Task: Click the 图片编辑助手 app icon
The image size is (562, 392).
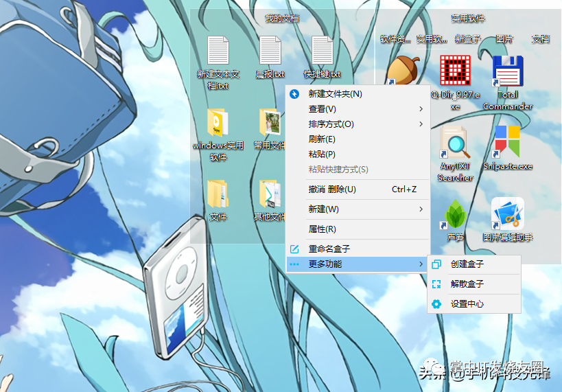Action: pos(508,214)
